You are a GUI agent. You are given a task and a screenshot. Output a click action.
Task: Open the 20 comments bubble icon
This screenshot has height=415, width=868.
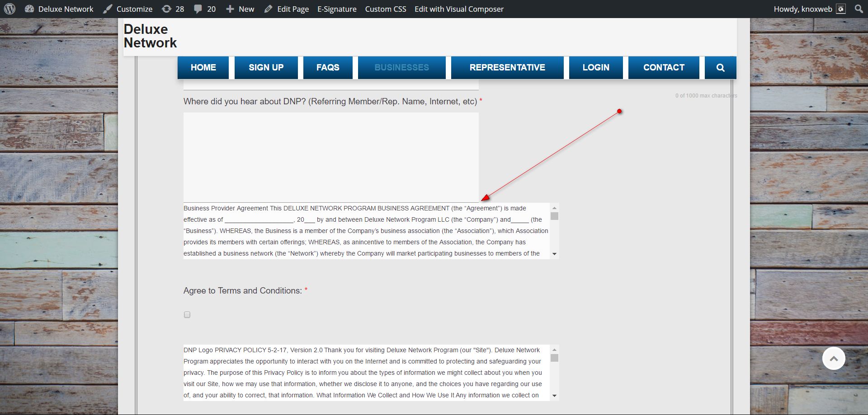coord(198,9)
